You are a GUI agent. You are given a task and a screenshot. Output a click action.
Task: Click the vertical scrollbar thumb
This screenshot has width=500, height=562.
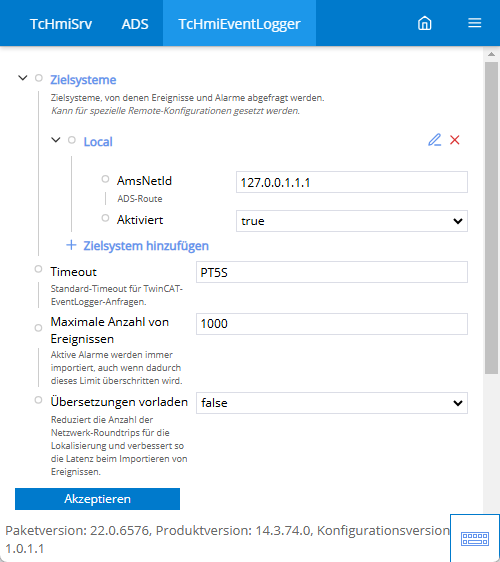pyautogui.click(x=491, y=218)
